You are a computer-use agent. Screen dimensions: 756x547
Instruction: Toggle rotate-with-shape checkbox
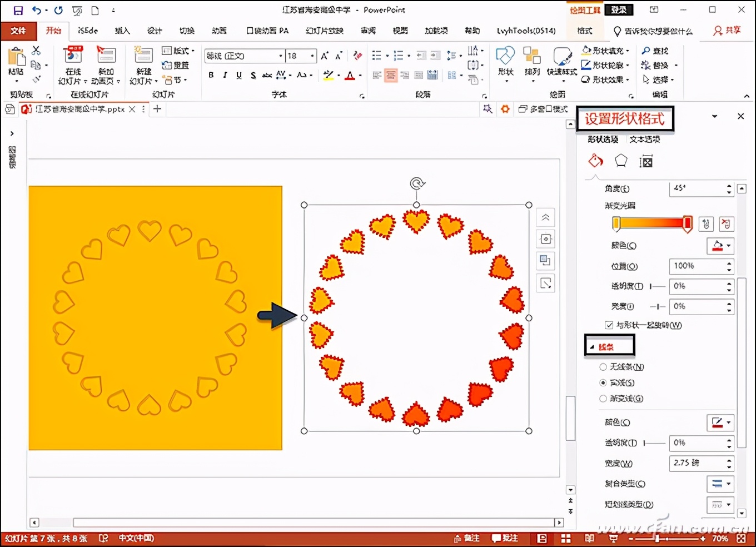pyautogui.click(x=609, y=325)
